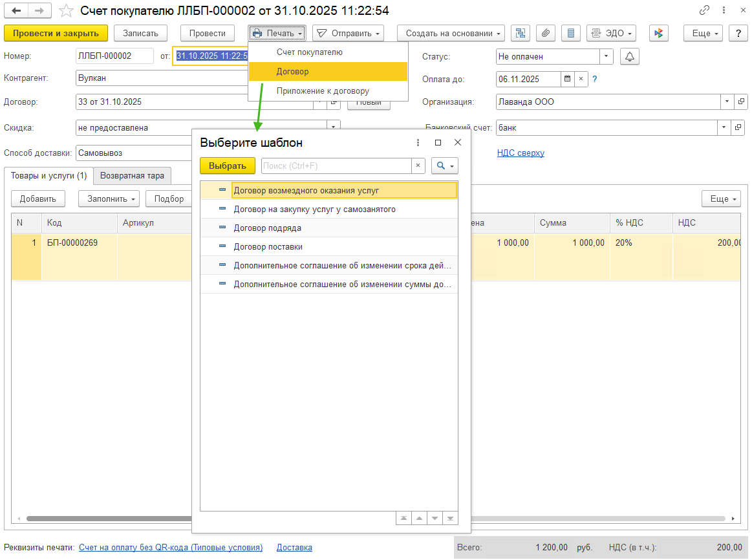
Task: Open the НДС сверху link
Action: 521,153
